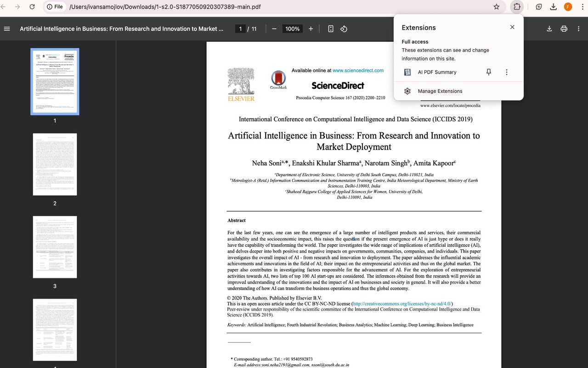Image resolution: width=588 pixels, height=368 pixels.
Task: Select page 2 thumbnail
Action: pyautogui.click(x=55, y=164)
